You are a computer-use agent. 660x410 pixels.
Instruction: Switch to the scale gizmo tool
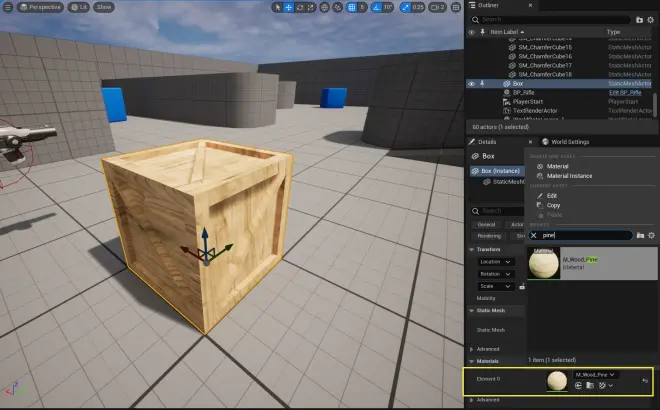pos(311,7)
